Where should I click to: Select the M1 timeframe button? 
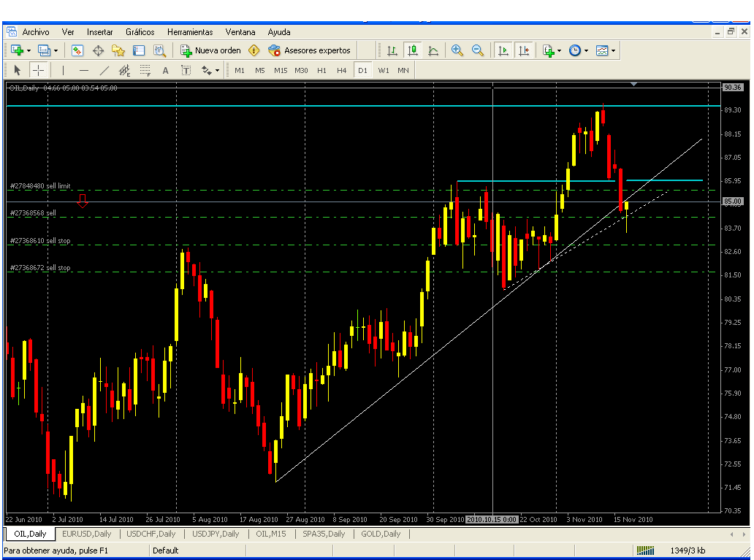[240, 71]
